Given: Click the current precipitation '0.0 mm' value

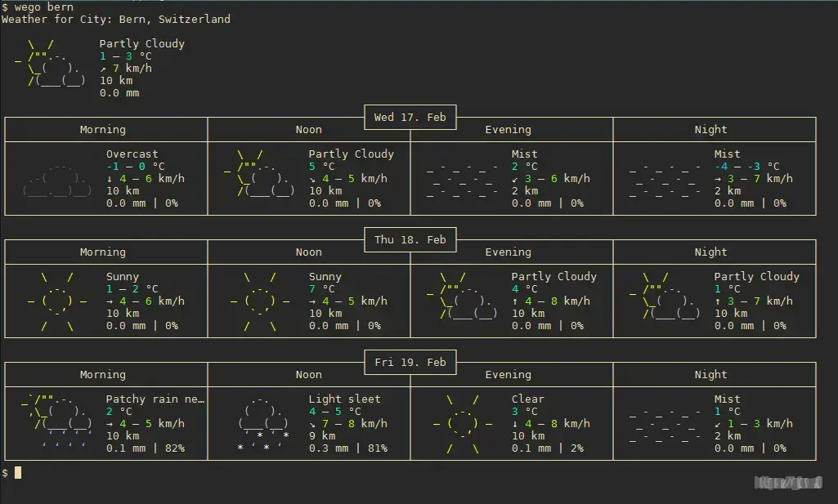Looking at the screenshot, I should (119, 93).
